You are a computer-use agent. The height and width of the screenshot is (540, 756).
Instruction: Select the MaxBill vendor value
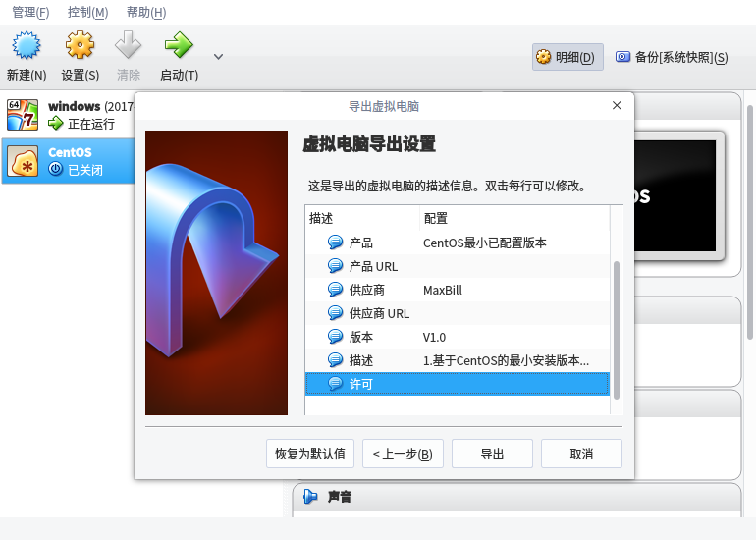443,290
